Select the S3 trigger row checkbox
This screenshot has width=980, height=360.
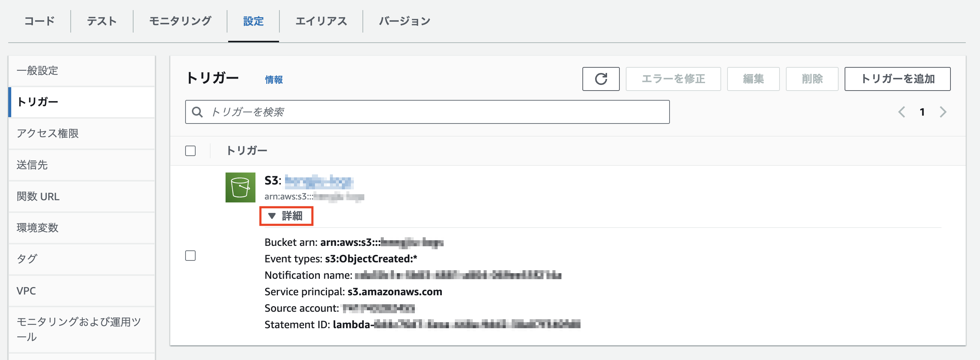coord(190,256)
